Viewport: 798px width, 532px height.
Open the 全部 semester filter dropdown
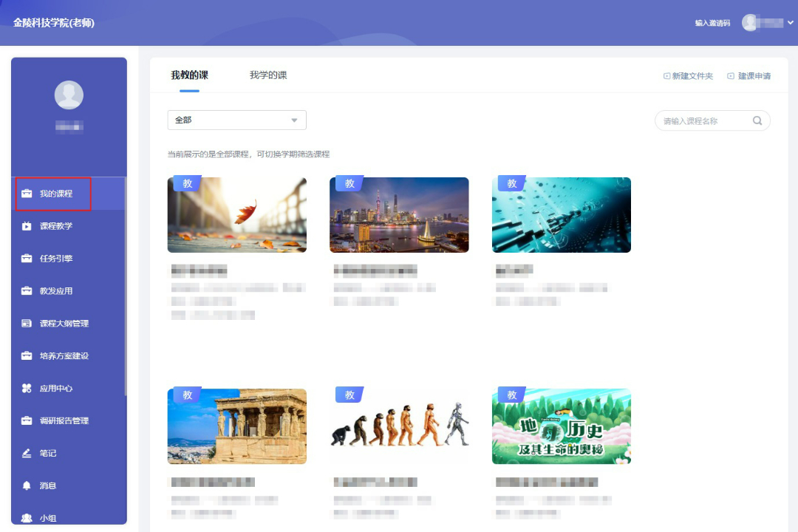point(236,120)
